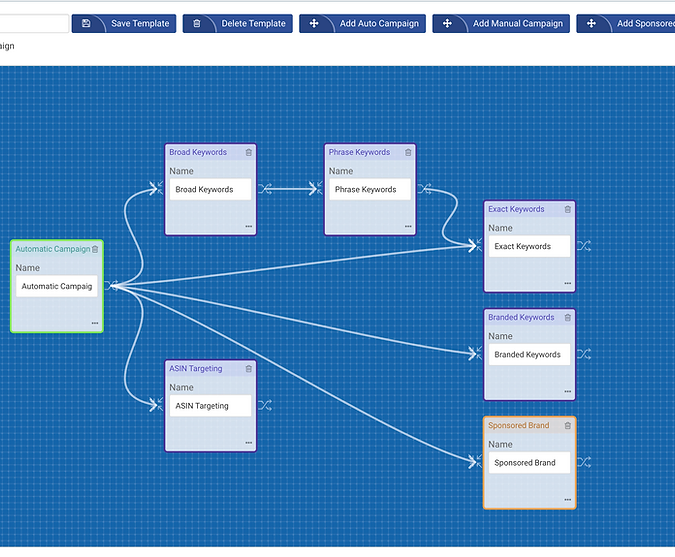Screen dimensions: 675x557
Task: Delete the Exact Keywords node via trash icon
Action: pyautogui.click(x=568, y=209)
